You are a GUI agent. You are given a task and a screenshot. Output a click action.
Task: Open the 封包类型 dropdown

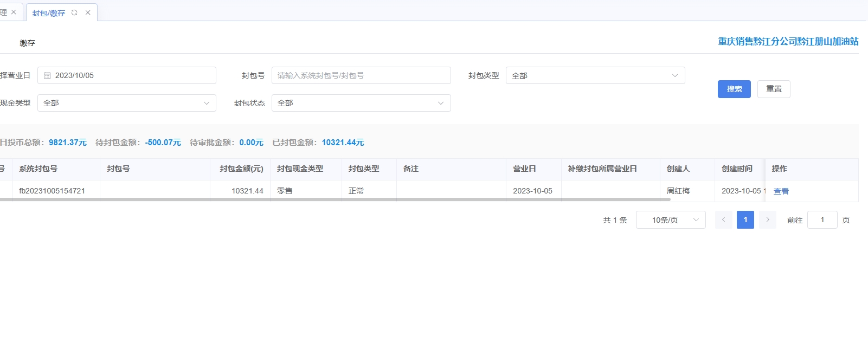[x=595, y=75]
